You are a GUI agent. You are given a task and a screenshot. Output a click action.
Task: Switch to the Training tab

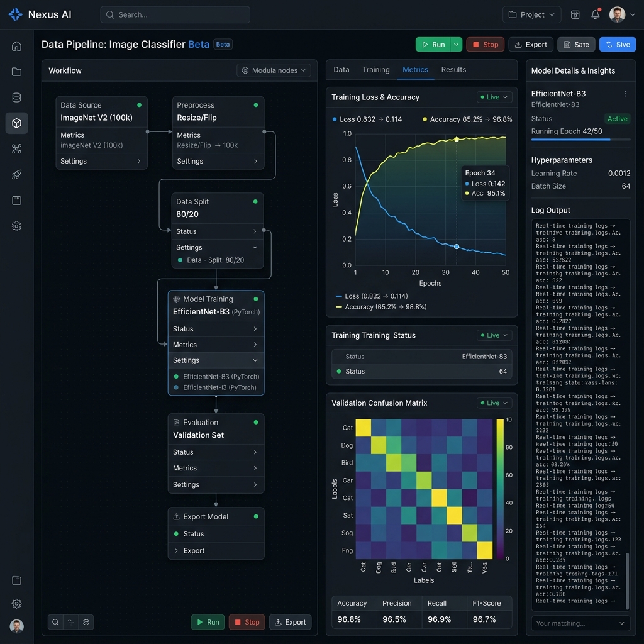click(x=376, y=69)
